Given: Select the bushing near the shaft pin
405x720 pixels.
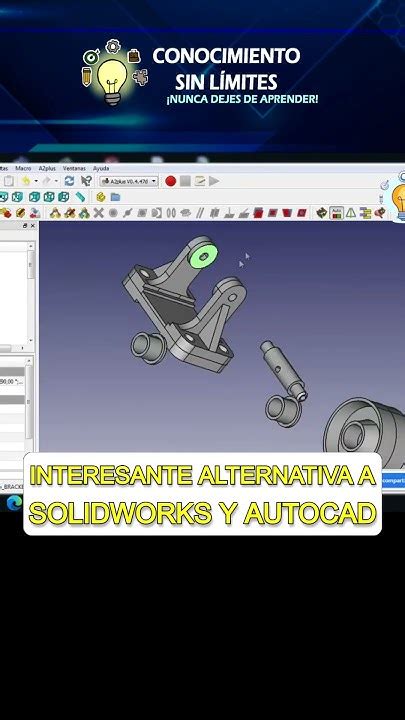Looking at the screenshot, I should (282, 409).
